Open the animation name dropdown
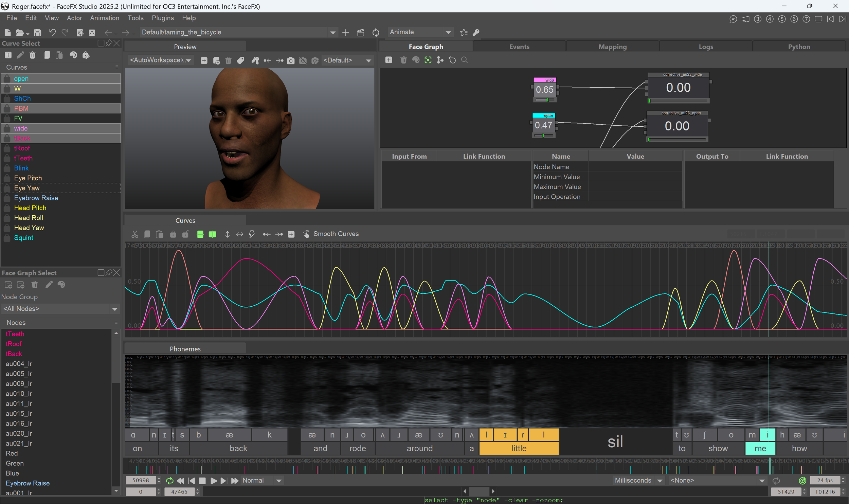Image resolution: width=849 pixels, height=504 pixels. 333,33
